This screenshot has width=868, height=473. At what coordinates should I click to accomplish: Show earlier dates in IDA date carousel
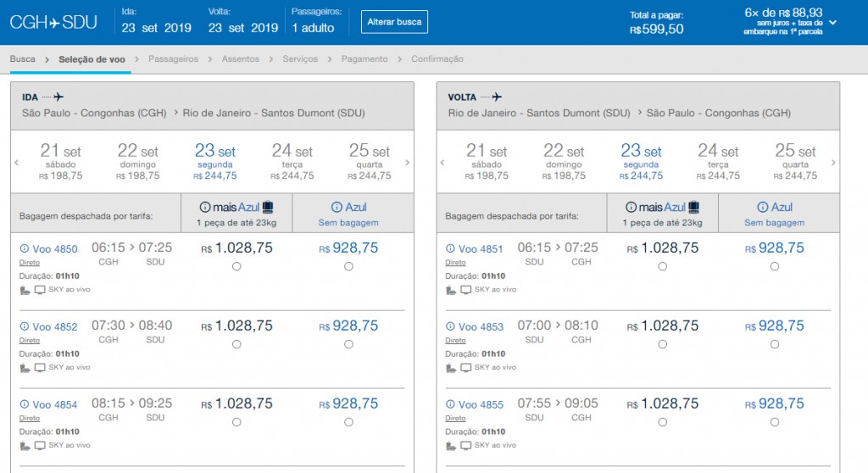pos(17,162)
